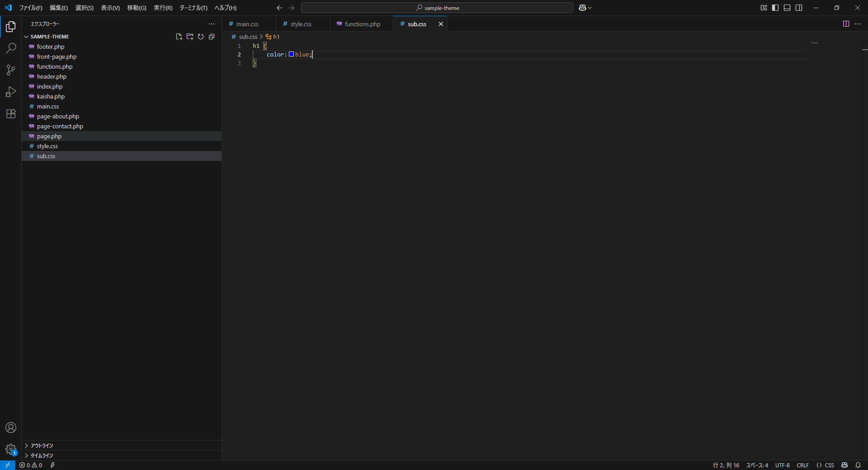This screenshot has width=868, height=470.
Task: Create a new folder in SAMPLE-THEME
Action: point(190,37)
